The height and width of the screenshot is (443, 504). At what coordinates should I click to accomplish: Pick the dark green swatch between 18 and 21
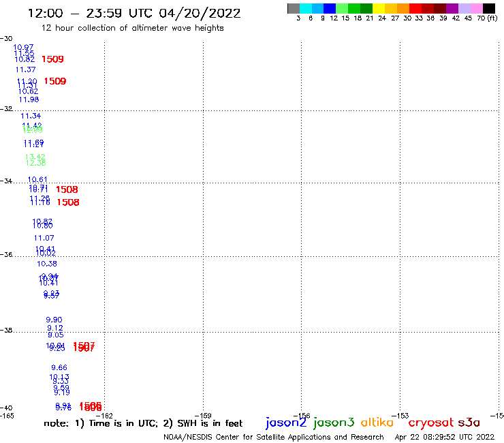point(366,8)
